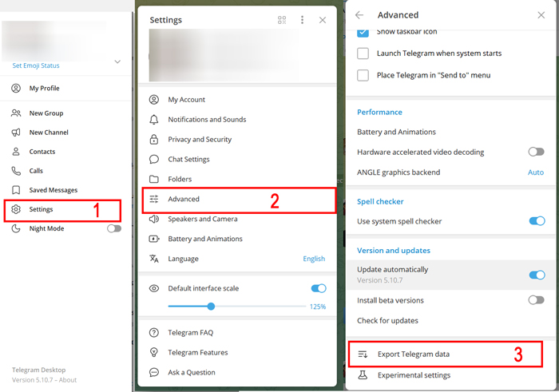Go back using the Advanced panel arrow
Screen dimensions: 559x392
(359, 15)
